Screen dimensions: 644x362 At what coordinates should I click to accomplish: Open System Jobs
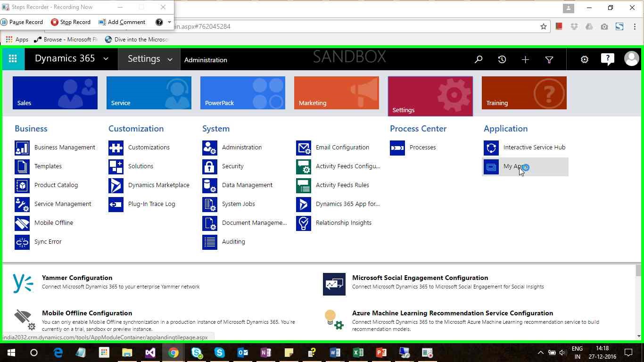pos(239,204)
